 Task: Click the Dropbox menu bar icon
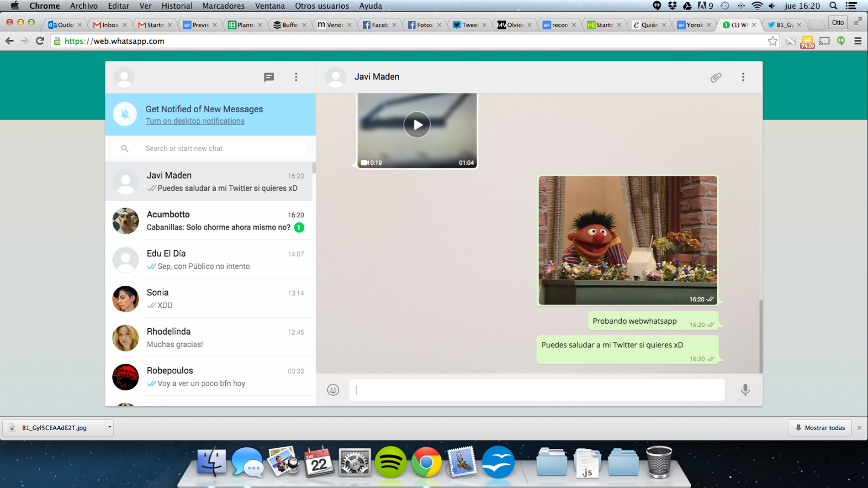[x=672, y=6]
